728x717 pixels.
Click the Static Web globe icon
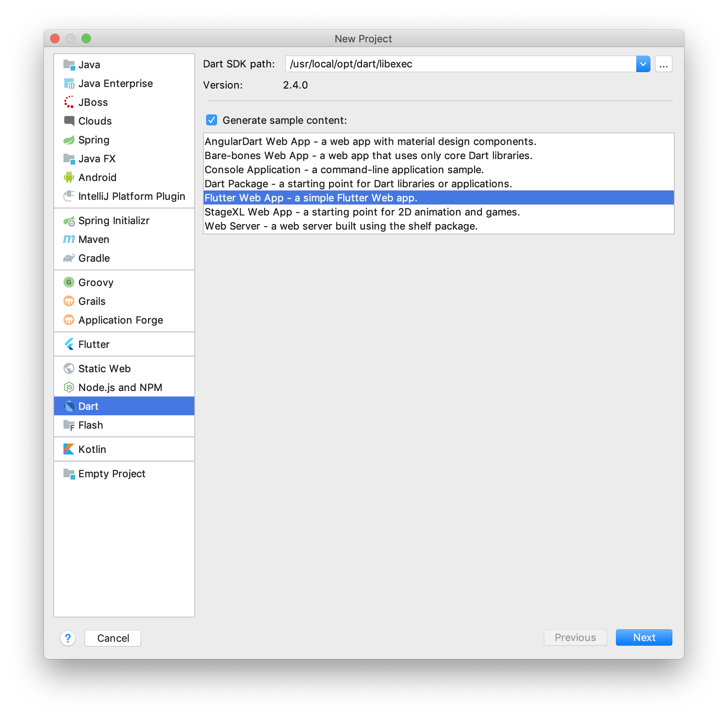pyautogui.click(x=69, y=369)
